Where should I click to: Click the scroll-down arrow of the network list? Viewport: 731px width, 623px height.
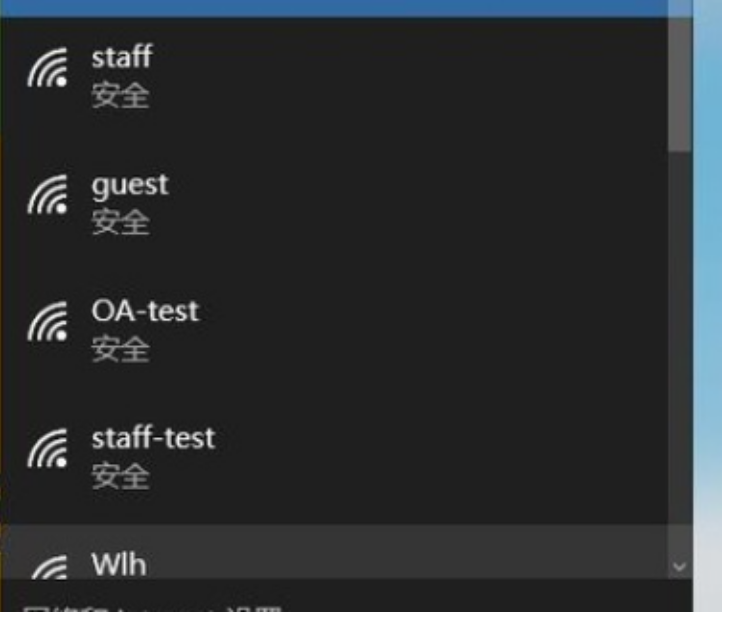pyautogui.click(x=679, y=566)
